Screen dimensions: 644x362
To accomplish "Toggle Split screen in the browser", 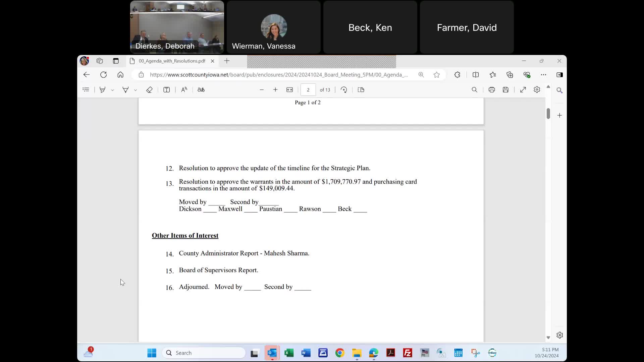I will click(x=476, y=75).
